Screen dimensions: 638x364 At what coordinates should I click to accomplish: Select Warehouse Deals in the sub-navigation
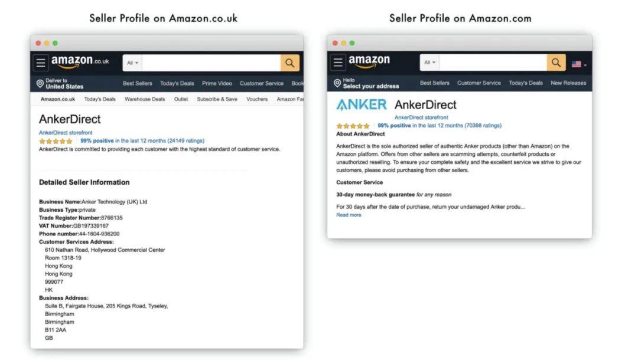coord(145,99)
